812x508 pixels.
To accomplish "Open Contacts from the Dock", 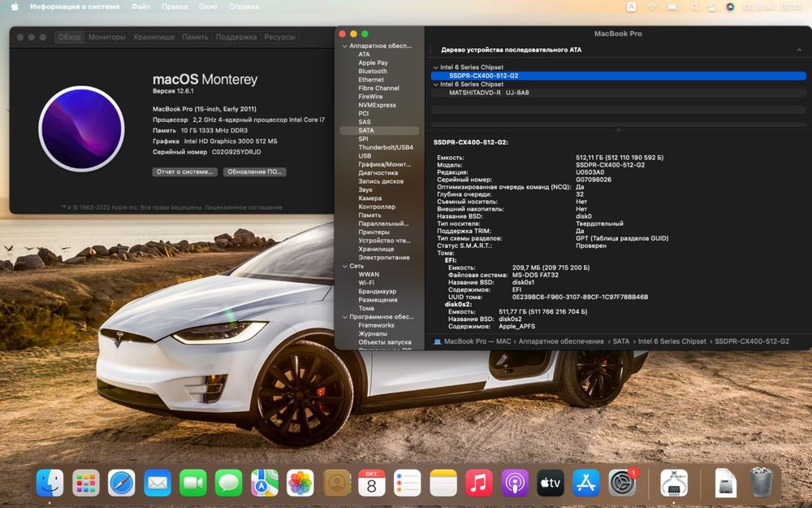I will click(x=337, y=483).
